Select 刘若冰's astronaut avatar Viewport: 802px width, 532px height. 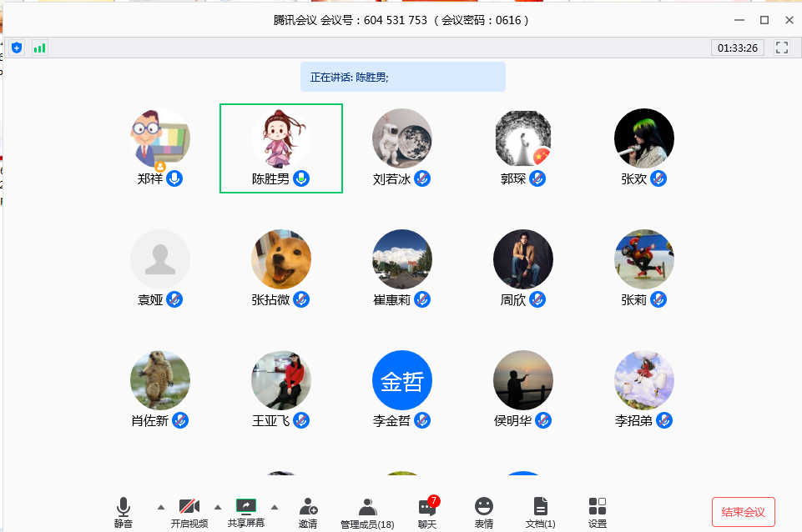pos(402,138)
